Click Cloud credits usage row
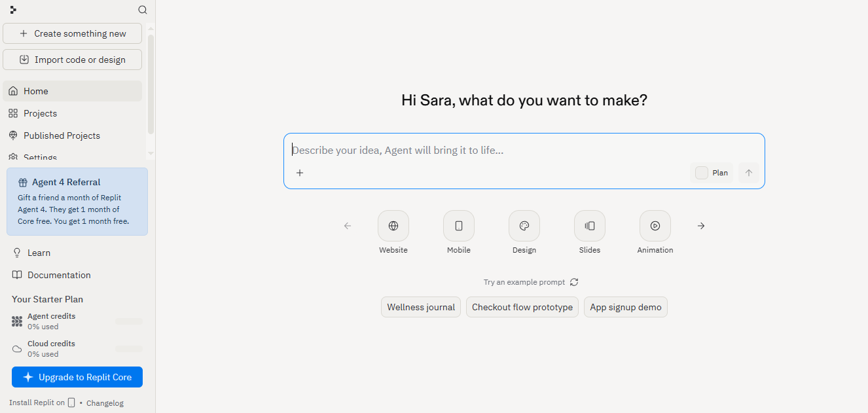This screenshot has height=413, width=868. click(77, 349)
